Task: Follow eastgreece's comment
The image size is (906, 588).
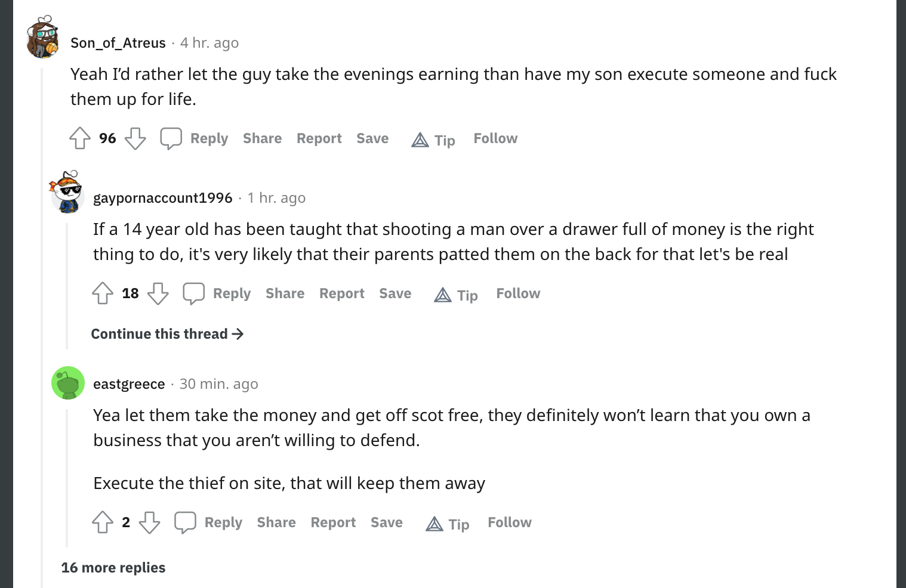Action: pyautogui.click(x=509, y=522)
